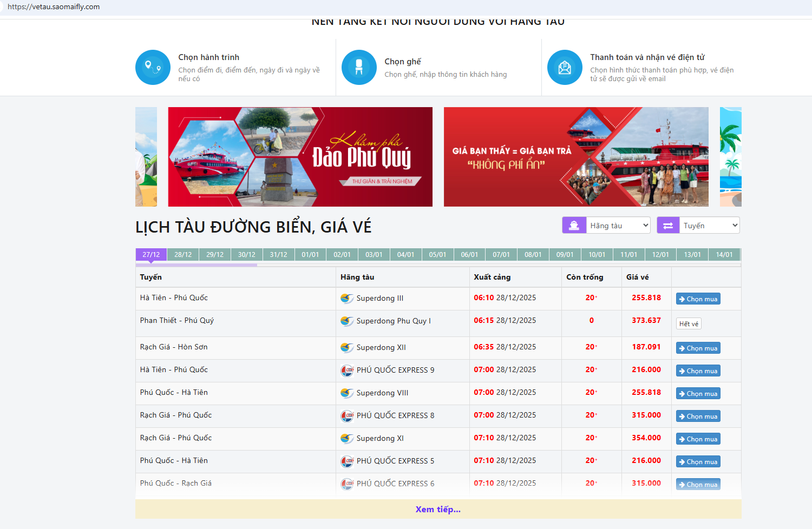Click the Hết vé button for Phan Thiết
812x529 pixels.
coord(689,324)
